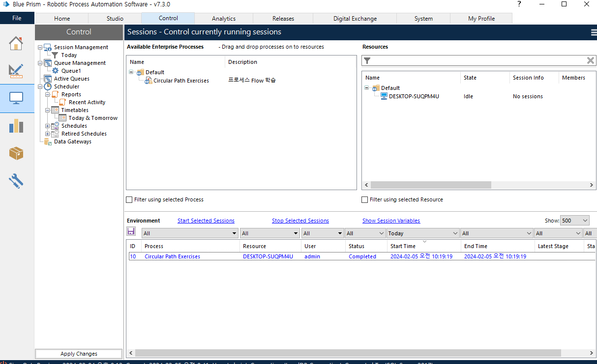
Task: Open the System wrench sidebar icon
Action: coord(16,181)
